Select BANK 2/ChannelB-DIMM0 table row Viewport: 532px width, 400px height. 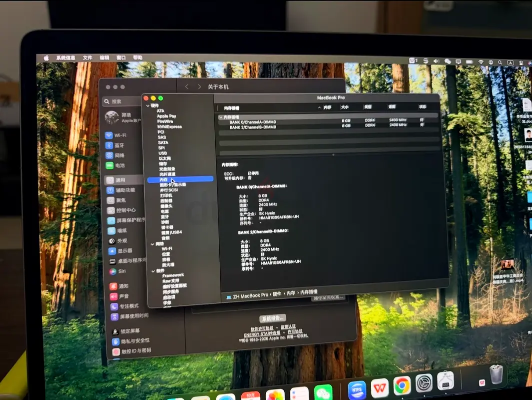click(328, 126)
